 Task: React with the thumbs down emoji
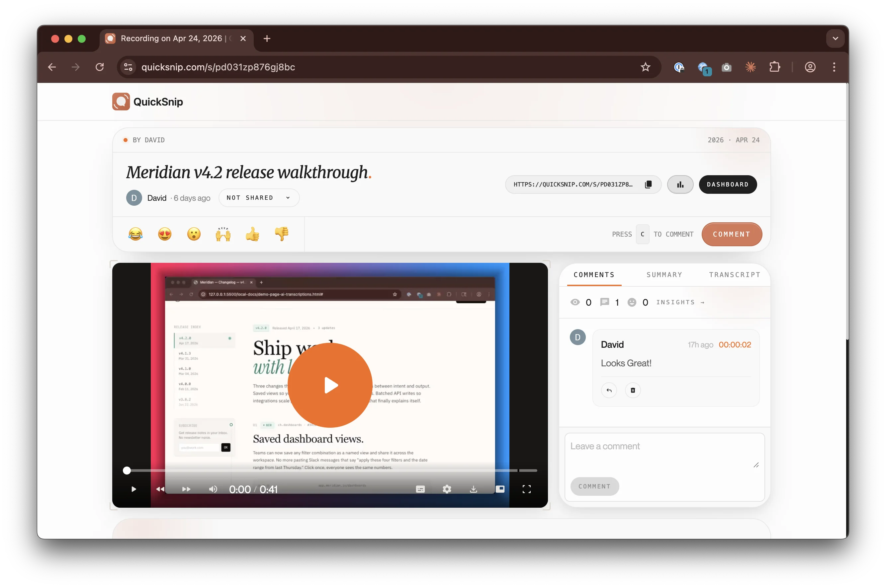282,234
